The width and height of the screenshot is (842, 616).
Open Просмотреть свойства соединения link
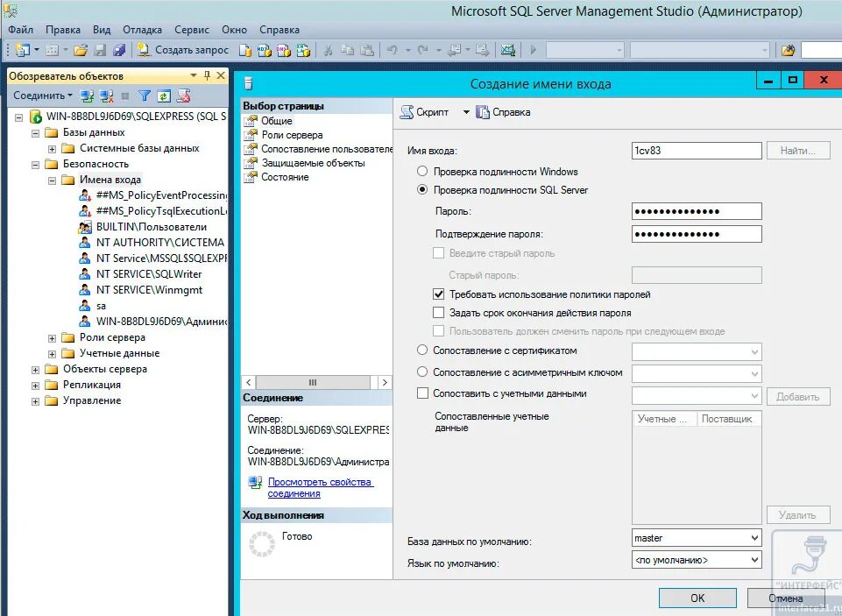click(320, 488)
